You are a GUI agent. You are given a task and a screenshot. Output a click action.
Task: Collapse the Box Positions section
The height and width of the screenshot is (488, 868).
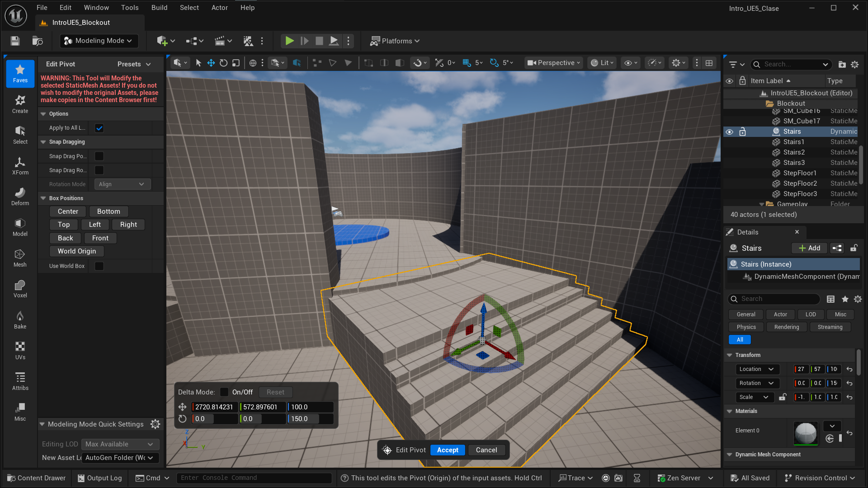43,198
